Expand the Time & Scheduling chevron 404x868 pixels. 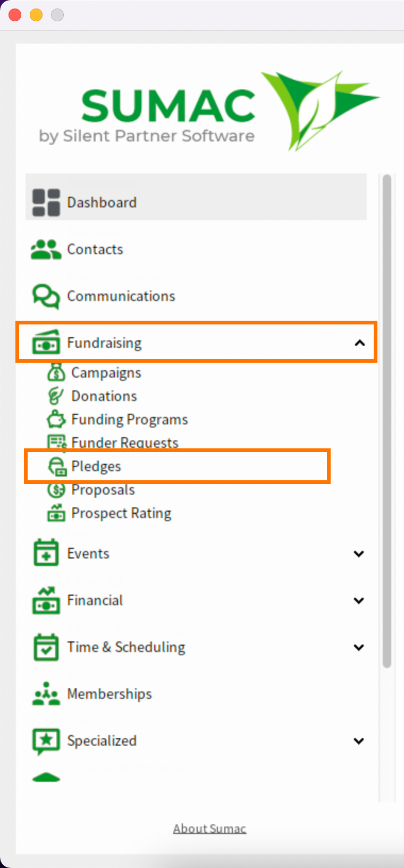click(x=359, y=647)
